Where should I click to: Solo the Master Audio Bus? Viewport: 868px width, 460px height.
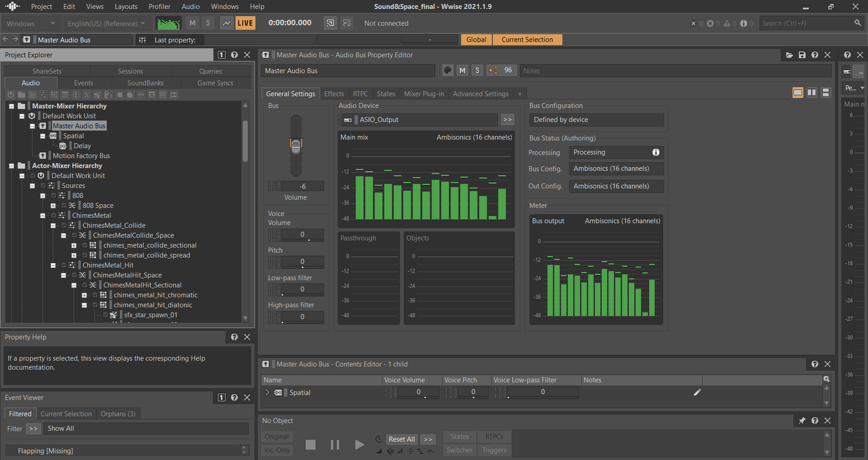point(477,70)
